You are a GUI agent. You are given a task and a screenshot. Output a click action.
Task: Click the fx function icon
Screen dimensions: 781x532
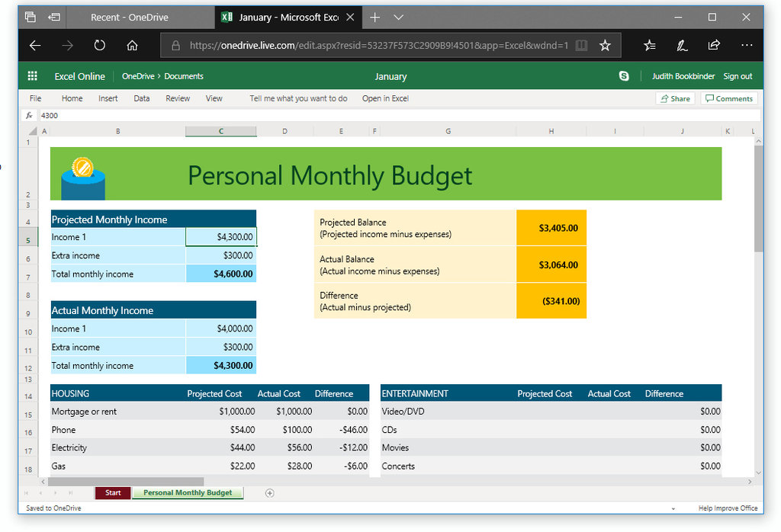pos(30,115)
